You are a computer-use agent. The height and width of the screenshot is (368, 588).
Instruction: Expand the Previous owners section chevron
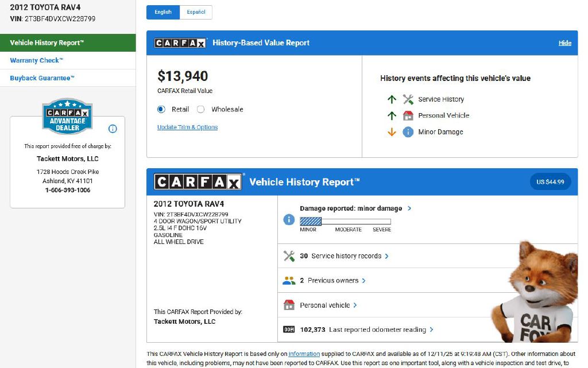click(364, 281)
